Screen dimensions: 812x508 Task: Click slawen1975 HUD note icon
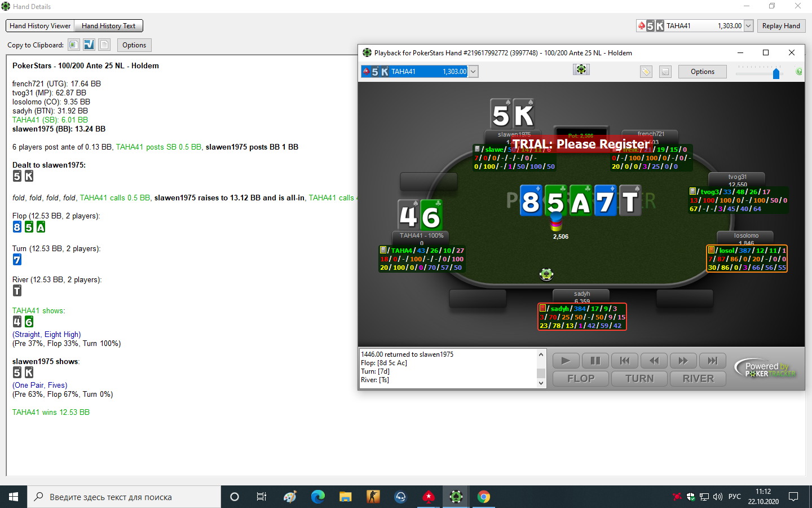pos(477,149)
